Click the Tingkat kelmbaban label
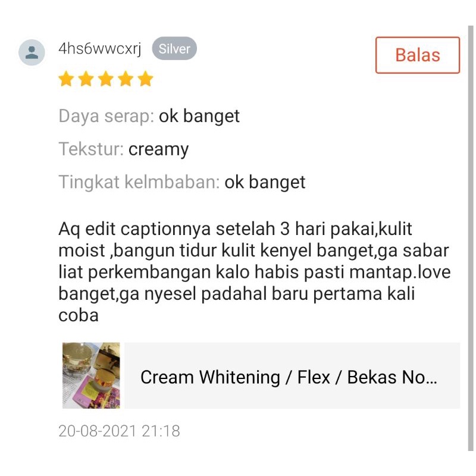Image resolution: width=476 pixels, height=476 pixels. pos(139,182)
